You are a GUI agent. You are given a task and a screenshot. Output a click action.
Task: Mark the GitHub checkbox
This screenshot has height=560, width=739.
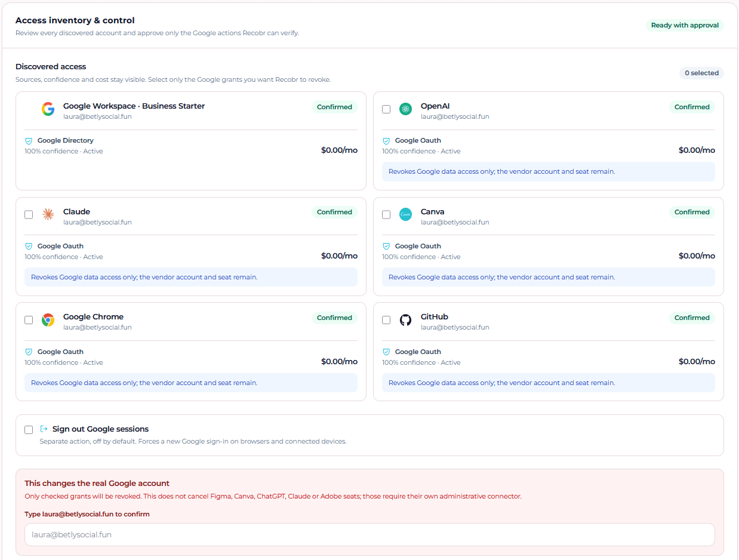pyautogui.click(x=386, y=320)
